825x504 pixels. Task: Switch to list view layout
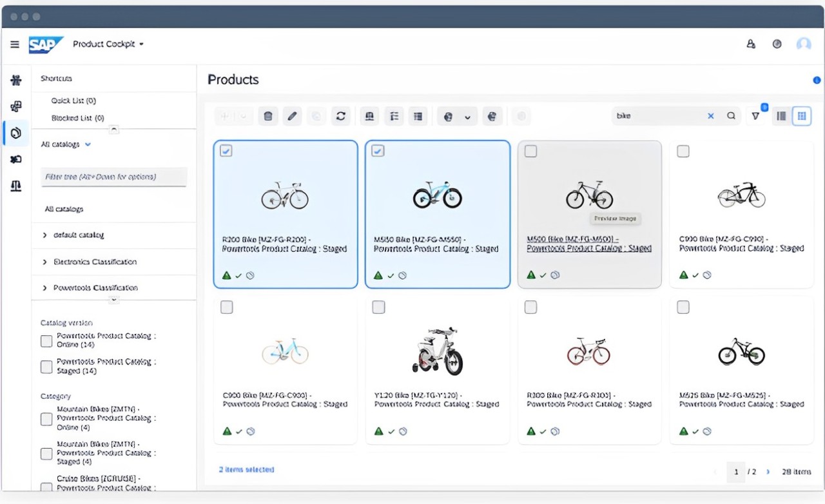click(781, 116)
